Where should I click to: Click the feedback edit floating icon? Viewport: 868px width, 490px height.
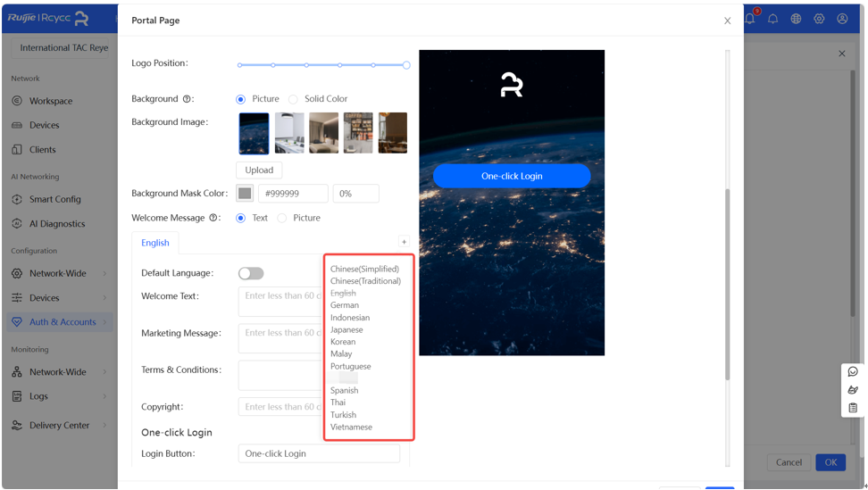click(x=853, y=390)
